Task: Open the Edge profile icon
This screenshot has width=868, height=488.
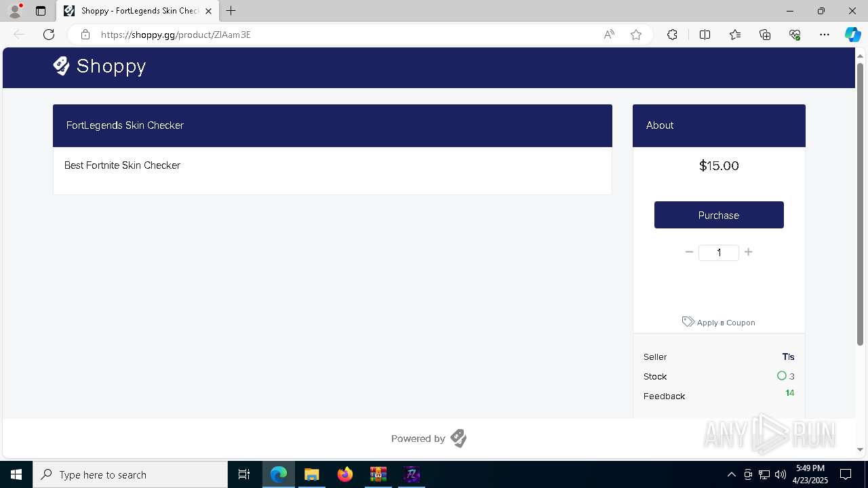Action: pos(15,11)
